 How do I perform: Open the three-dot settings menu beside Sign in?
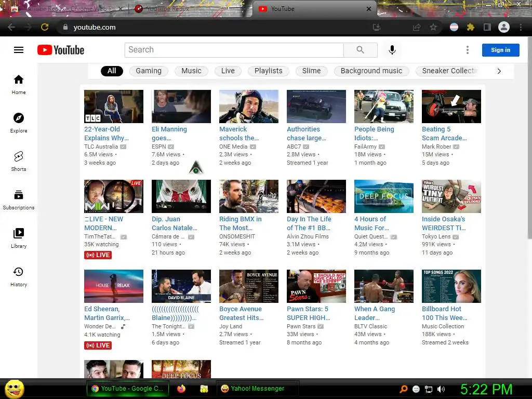pos(467,50)
